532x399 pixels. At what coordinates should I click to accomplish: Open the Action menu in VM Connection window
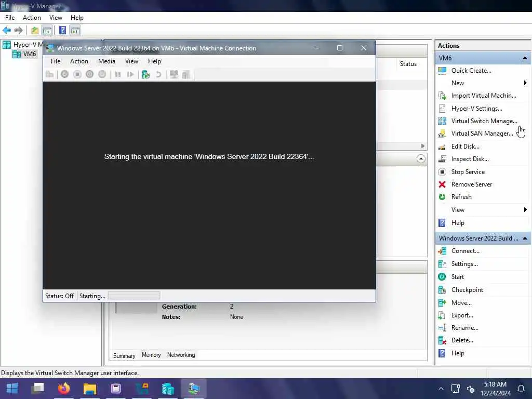(x=79, y=61)
